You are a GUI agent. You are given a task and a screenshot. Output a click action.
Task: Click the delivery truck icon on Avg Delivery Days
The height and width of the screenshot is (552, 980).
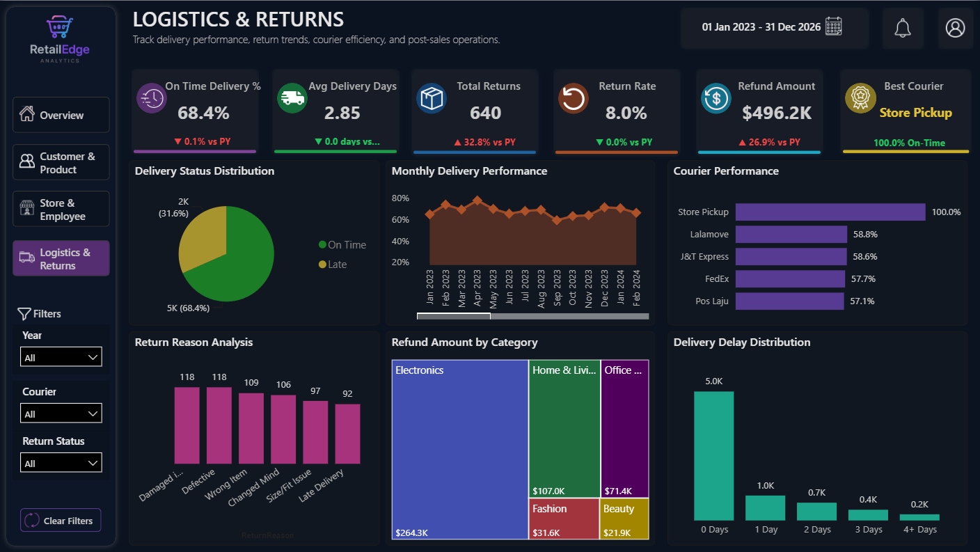point(292,98)
